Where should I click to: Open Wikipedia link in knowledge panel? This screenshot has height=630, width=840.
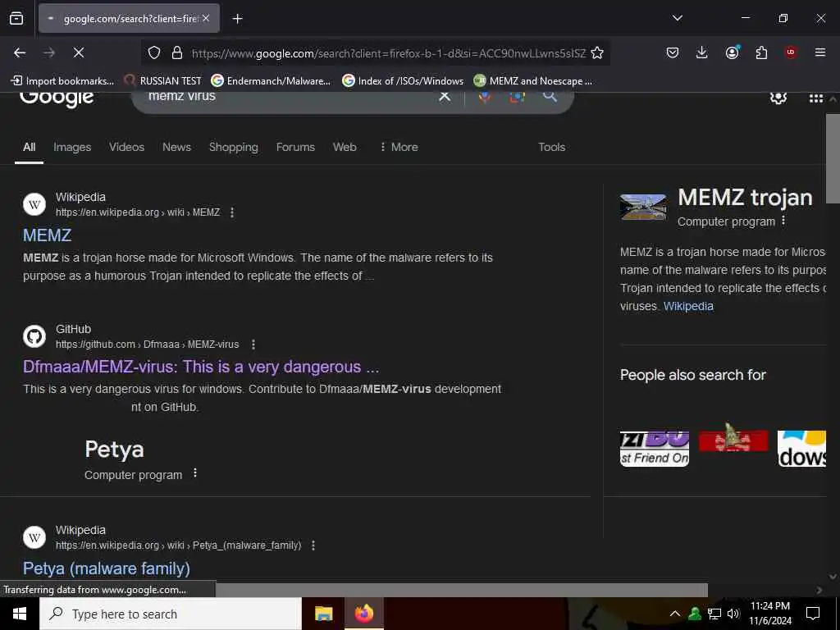click(x=688, y=306)
